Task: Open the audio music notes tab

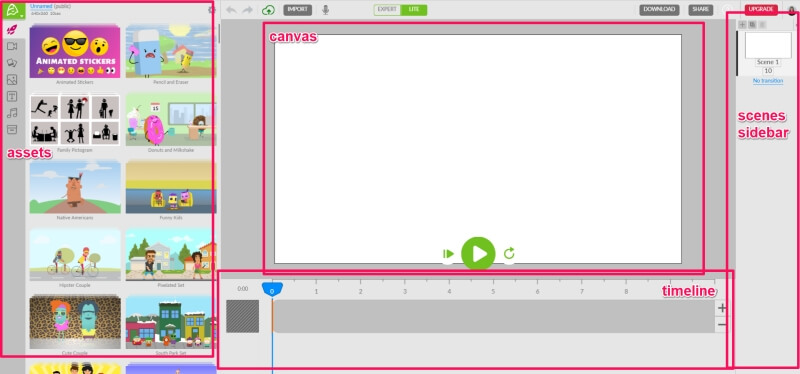Action: [12, 113]
